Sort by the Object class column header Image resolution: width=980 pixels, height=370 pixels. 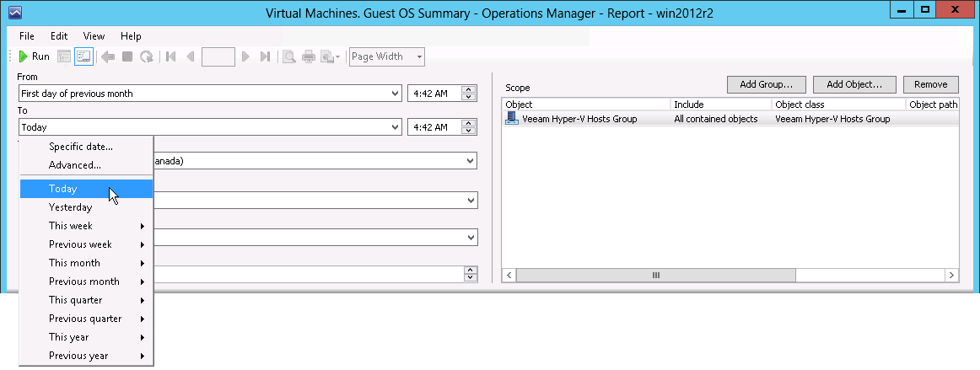839,105
